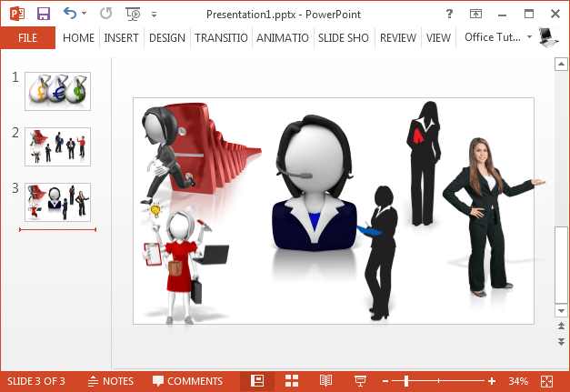This screenshot has height=392, width=570.
Task: Open the ANIMATIONS tab
Action: [x=283, y=38]
